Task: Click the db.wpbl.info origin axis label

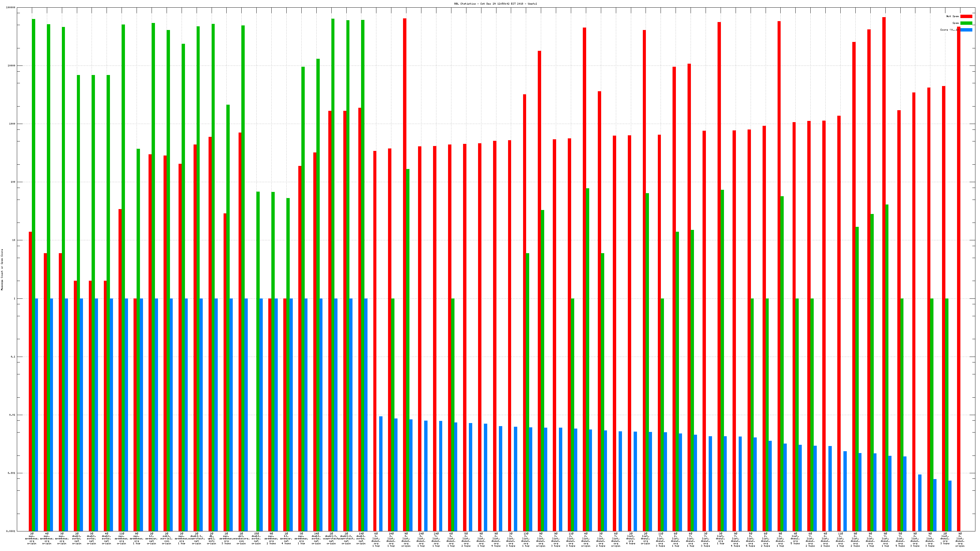Action: pos(212,538)
